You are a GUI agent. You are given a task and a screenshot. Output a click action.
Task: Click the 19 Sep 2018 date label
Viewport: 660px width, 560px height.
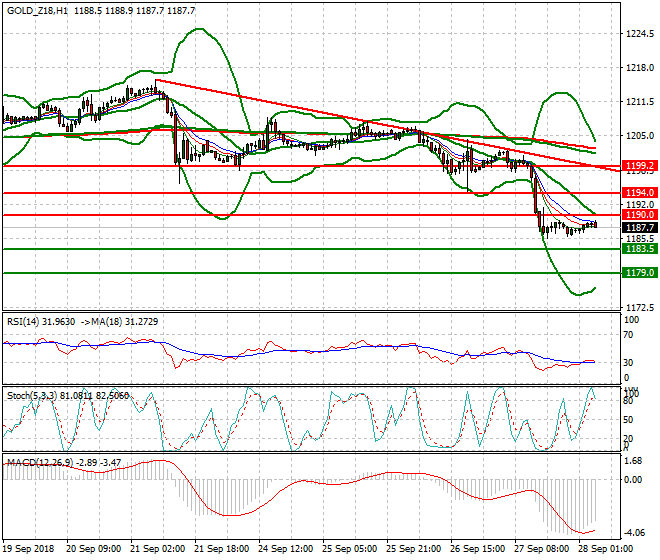point(30,550)
